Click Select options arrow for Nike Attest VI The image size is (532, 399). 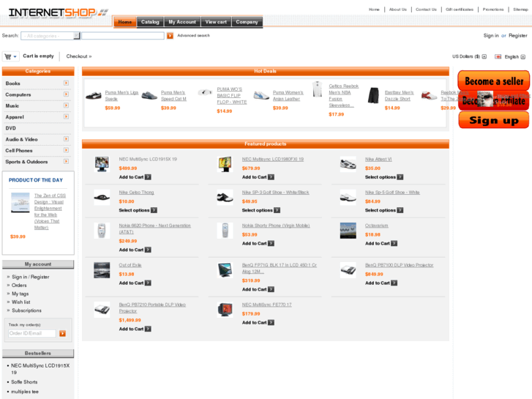[x=400, y=177]
